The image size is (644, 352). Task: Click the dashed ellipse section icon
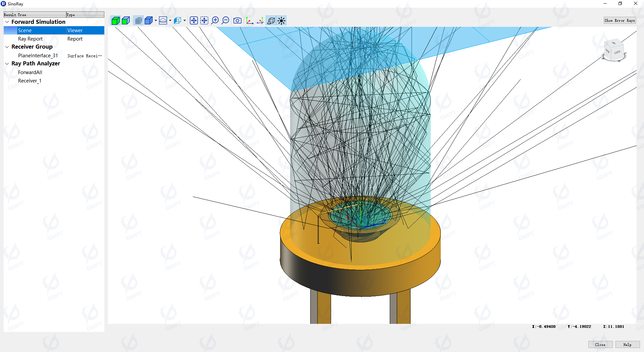tap(163, 21)
